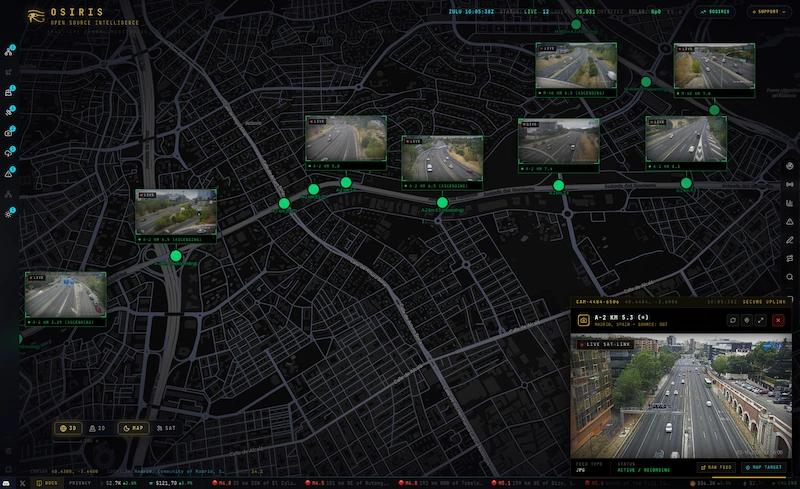This screenshot has height=489, width=800.
Task: Open the PRIVACY link in bottom bar
Action: point(80,483)
